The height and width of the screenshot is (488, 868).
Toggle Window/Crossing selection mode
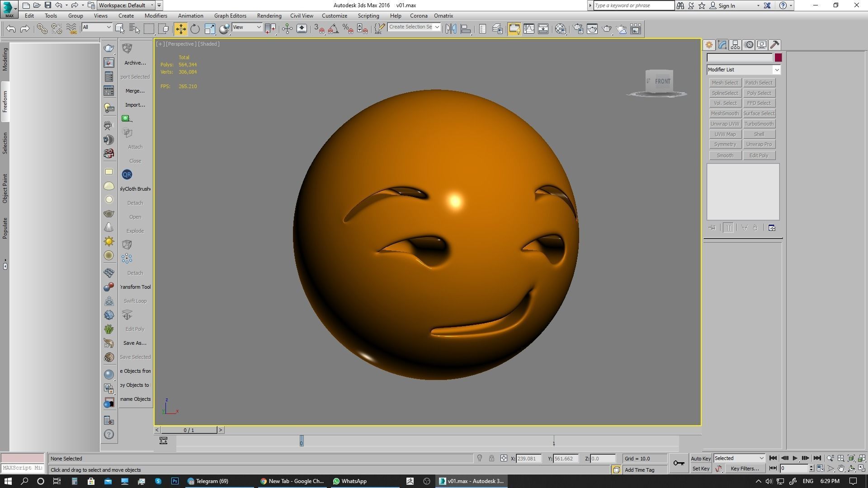click(x=164, y=29)
